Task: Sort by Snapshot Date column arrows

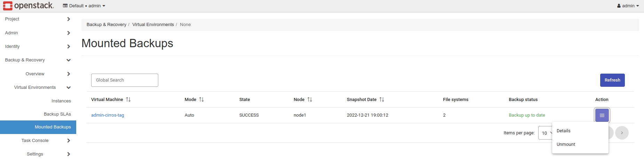Action: (x=382, y=100)
